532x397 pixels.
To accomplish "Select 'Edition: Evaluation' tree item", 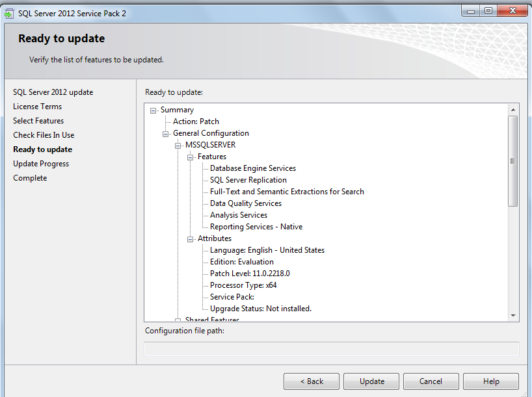I will (x=241, y=262).
